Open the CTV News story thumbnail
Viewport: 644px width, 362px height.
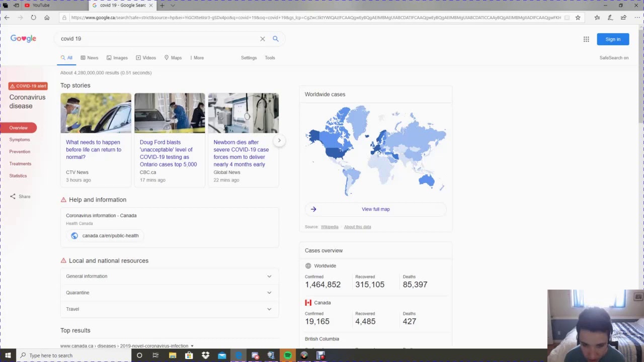tap(96, 113)
